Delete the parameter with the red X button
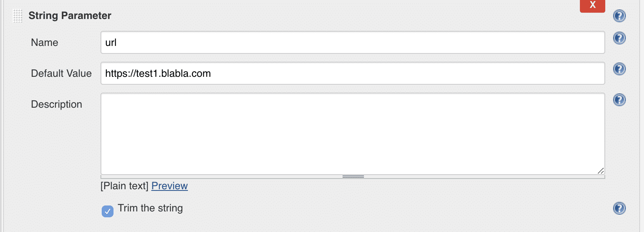Screen dimensions: 644x232 592,6
